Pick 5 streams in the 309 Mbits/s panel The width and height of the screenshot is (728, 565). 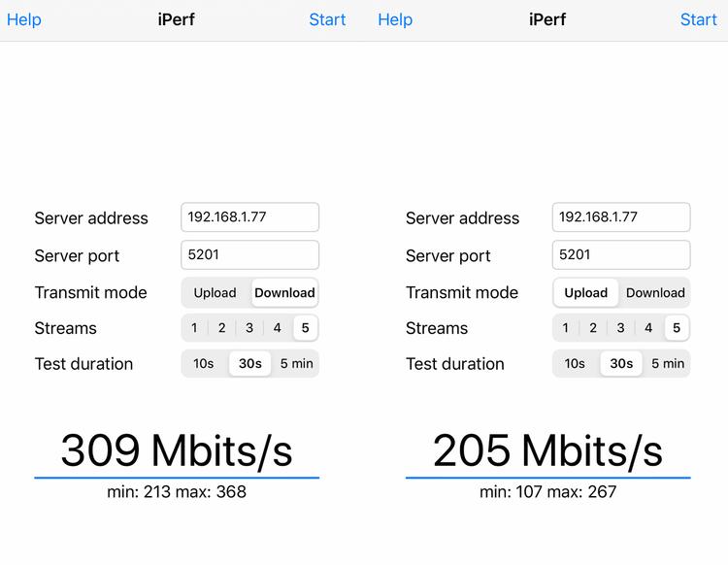(305, 328)
